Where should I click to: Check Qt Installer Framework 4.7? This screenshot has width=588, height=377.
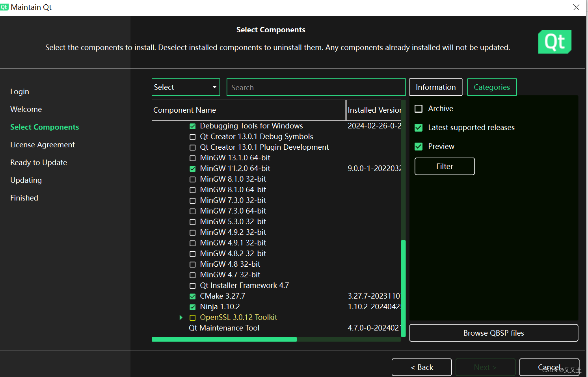(x=193, y=286)
